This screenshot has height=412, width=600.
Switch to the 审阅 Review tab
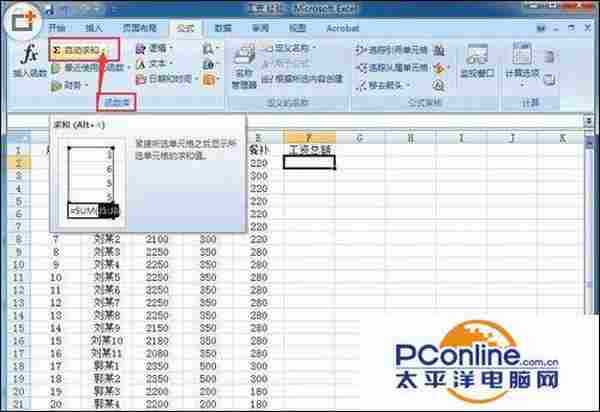point(261,28)
